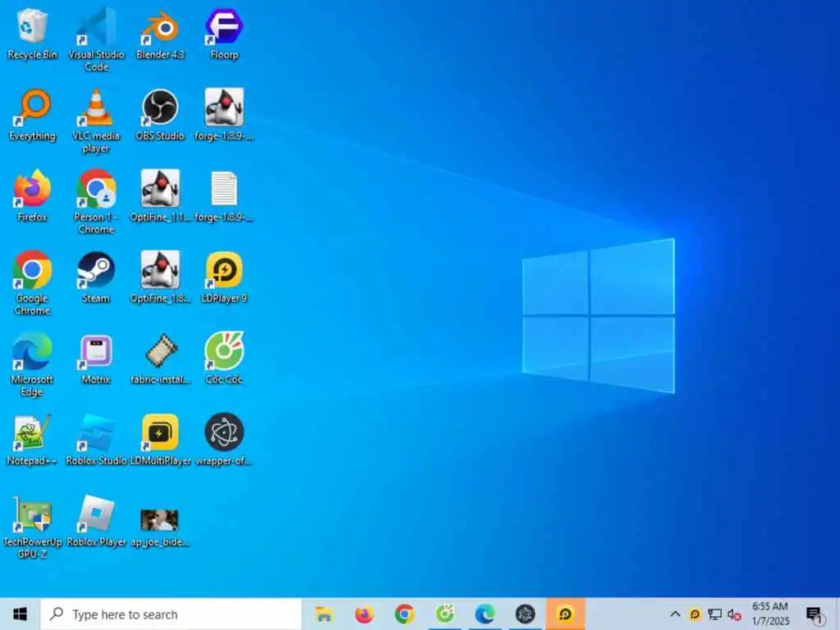Select the LDPlayer 9 desktop shortcut

(224, 277)
